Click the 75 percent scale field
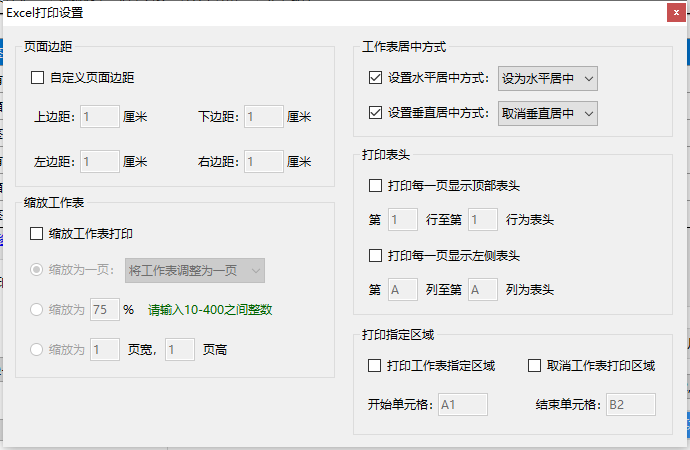Image resolution: width=690 pixels, height=450 pixels. click(x=105, y=310)
